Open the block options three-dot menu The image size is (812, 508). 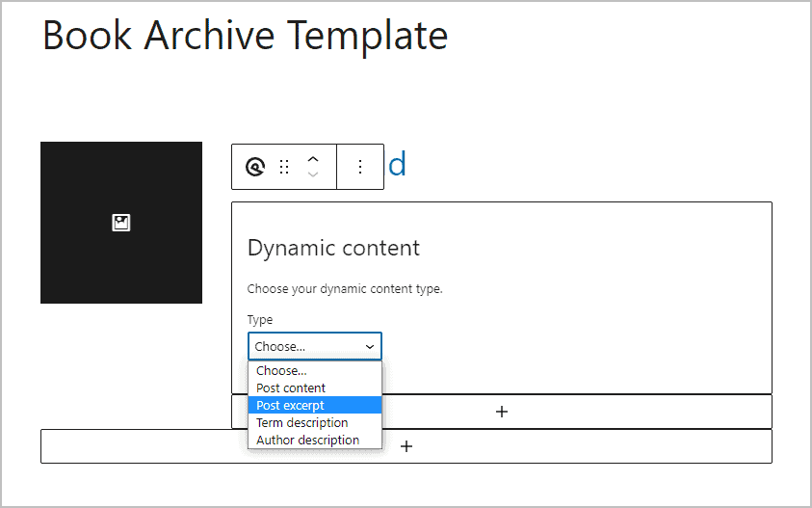tap(360, 167)
